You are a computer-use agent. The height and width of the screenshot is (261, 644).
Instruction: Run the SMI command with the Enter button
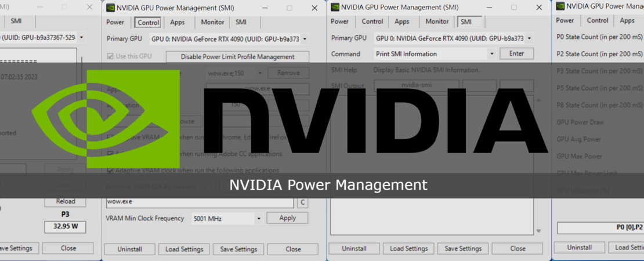(x=517, y=53)
